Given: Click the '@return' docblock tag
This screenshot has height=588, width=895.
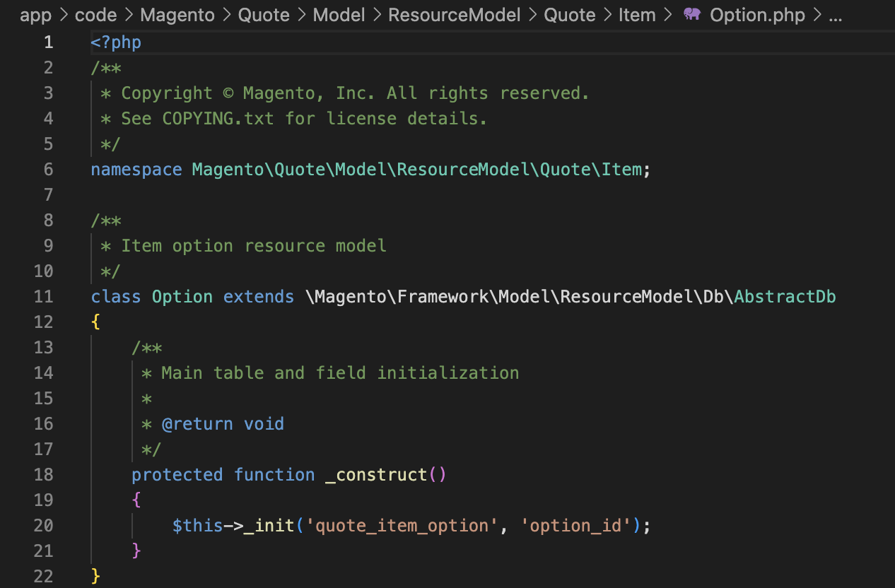Looking at the screenshot, I should click(197, 424).
